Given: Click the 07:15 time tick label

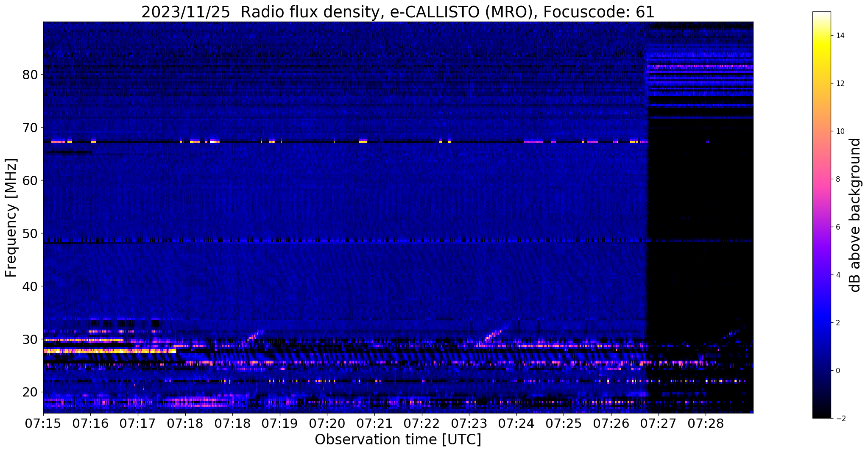Looking at the screenshot, I should 43,424.
